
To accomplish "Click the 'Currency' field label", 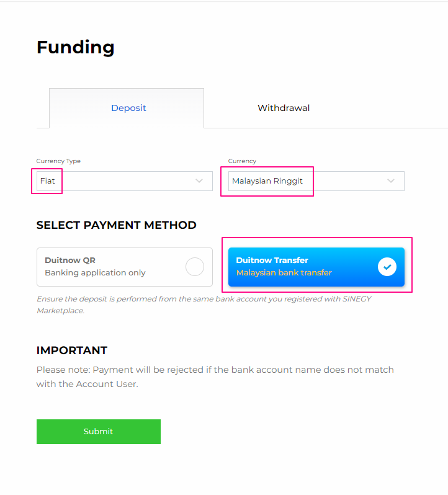I will (242, 161).
